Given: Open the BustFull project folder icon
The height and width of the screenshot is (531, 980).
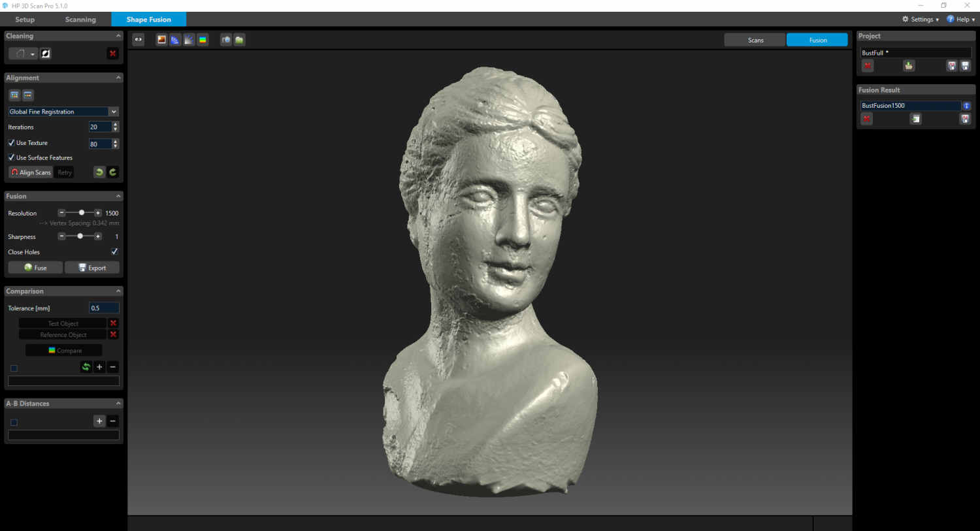Looking at the screenshot, I should click(x=909, y=66).
